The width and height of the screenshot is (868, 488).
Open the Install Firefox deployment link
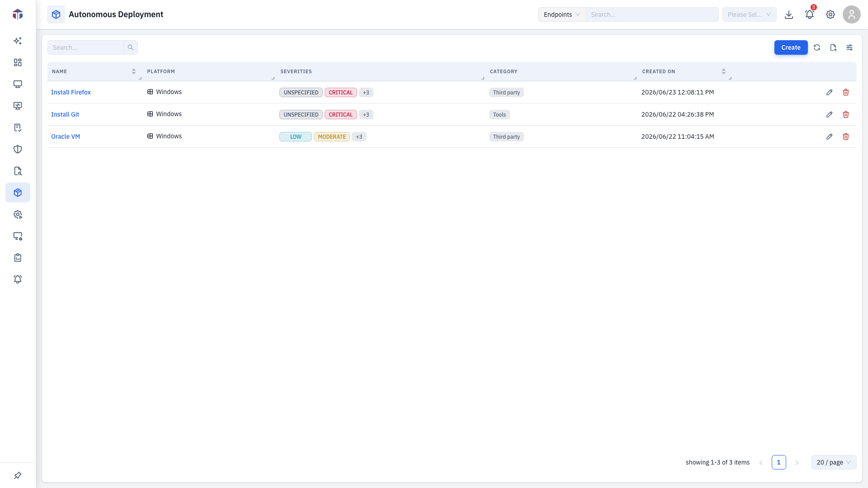(x=71, y=92)
